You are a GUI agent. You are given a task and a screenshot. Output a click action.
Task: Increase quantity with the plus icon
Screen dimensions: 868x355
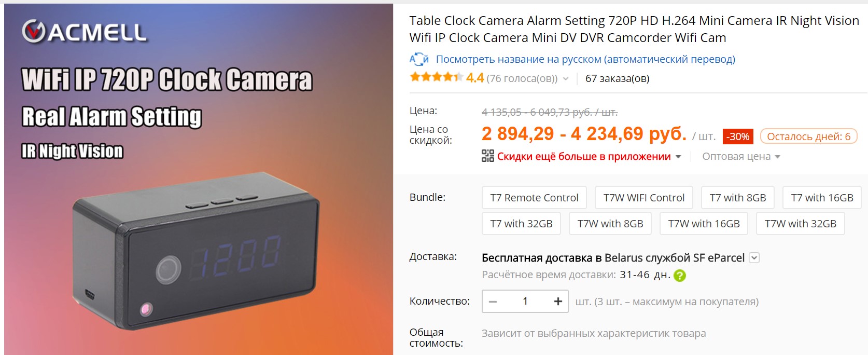point(558,302)
